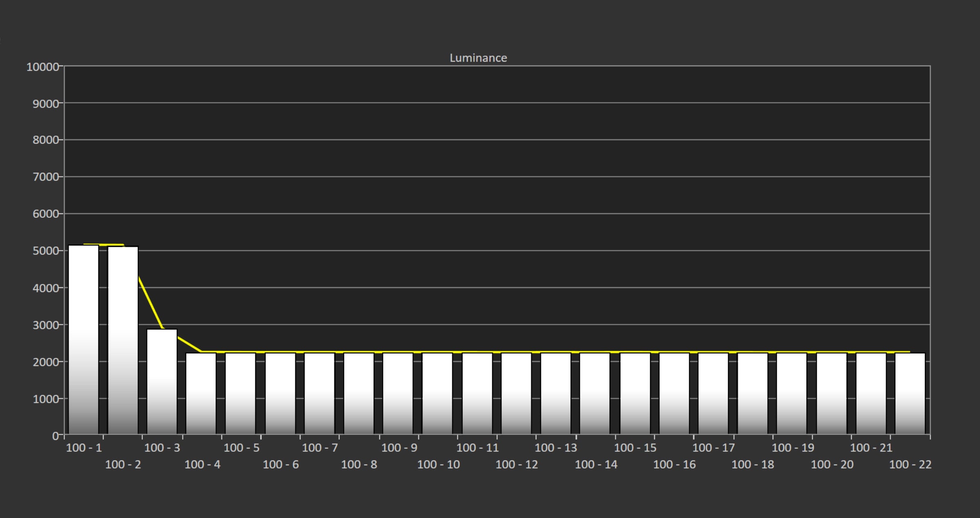Click the 100 - 21 x-axis label
Image resolution: width=980 pixels, height=518 pixels.
[871, 448]
